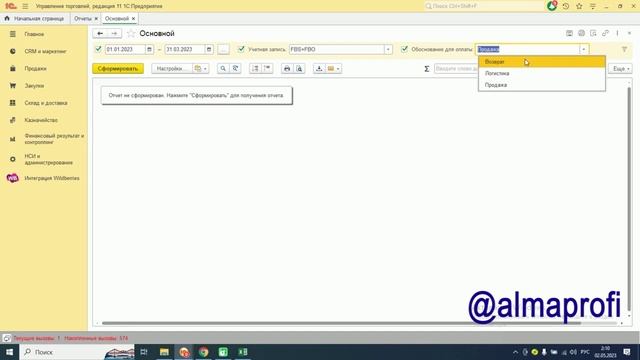The image size is (640, 360).
Task: Open Финансовый результат и контроллинг section
Action: coord(54,139)
